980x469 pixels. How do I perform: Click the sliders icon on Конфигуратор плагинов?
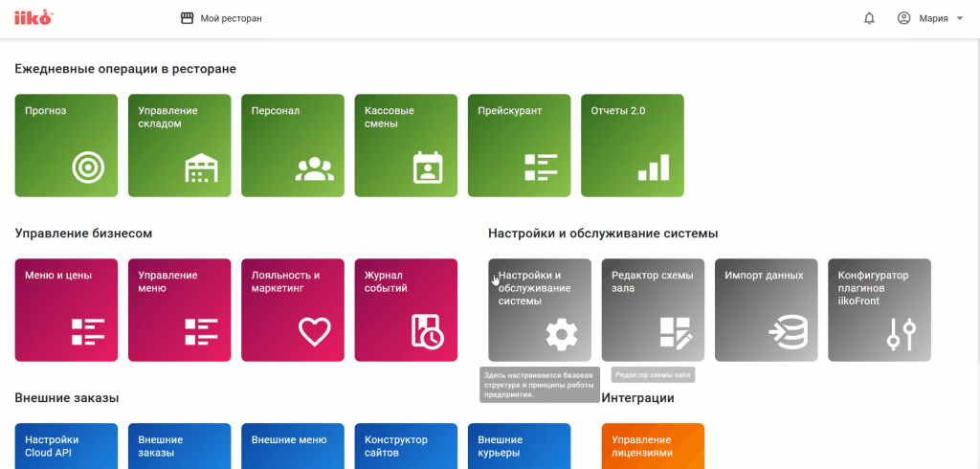[902, 333]
